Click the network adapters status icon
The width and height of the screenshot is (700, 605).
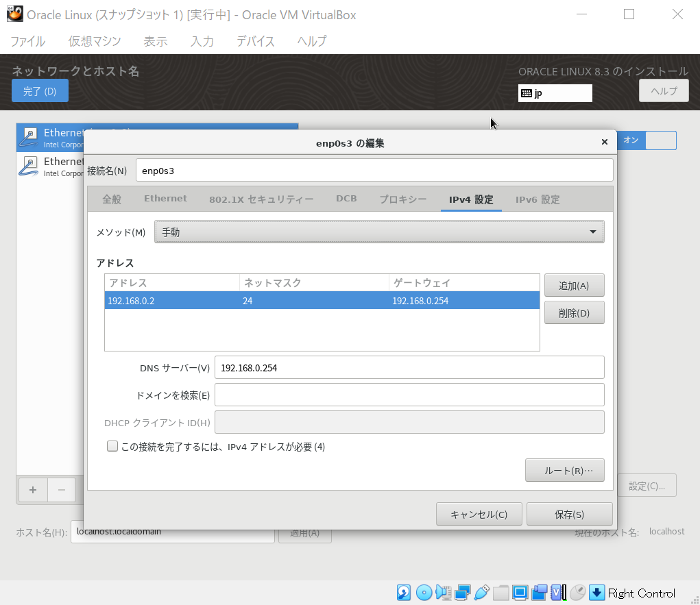tap(463, 593)
